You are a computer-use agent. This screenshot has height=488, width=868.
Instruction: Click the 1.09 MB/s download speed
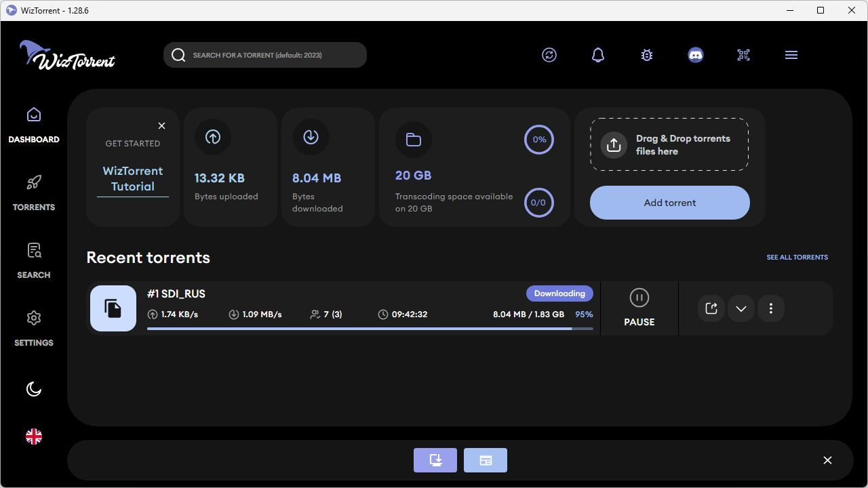(x=255, y=314)
